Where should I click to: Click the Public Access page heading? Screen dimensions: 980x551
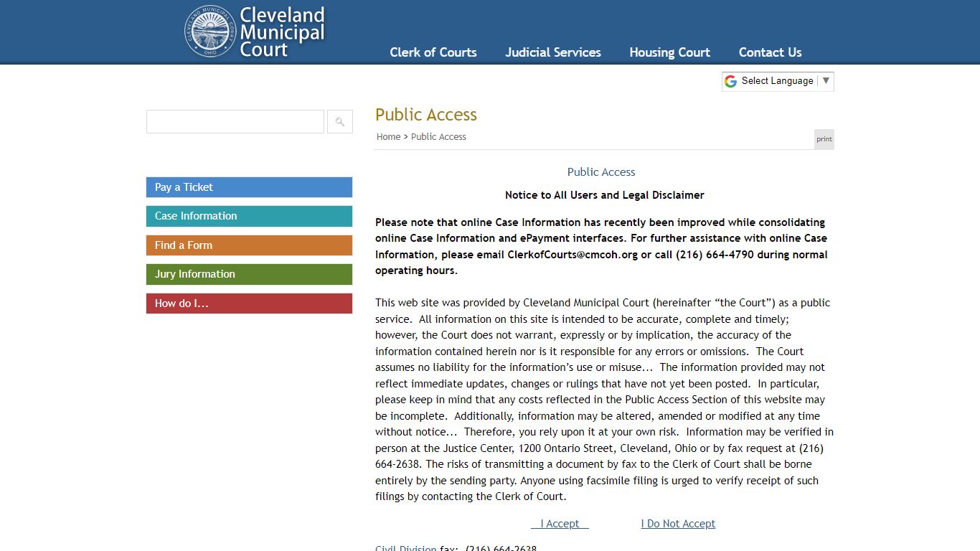426,115
